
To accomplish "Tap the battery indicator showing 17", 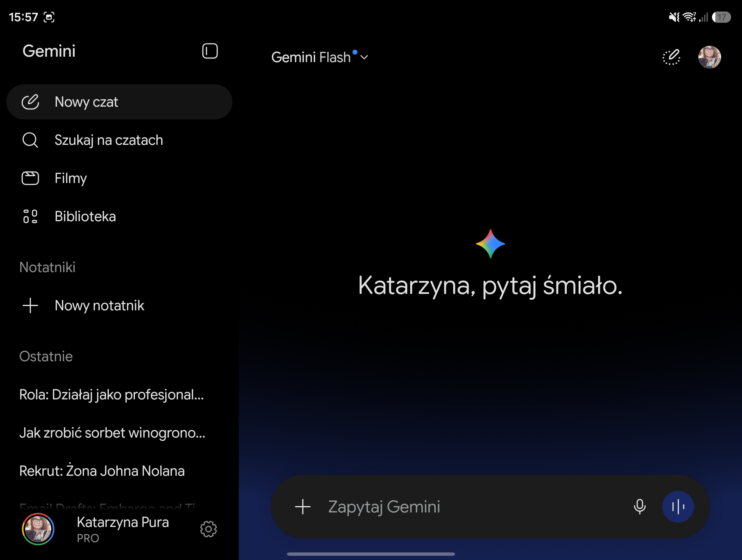I will pos(721,17).
